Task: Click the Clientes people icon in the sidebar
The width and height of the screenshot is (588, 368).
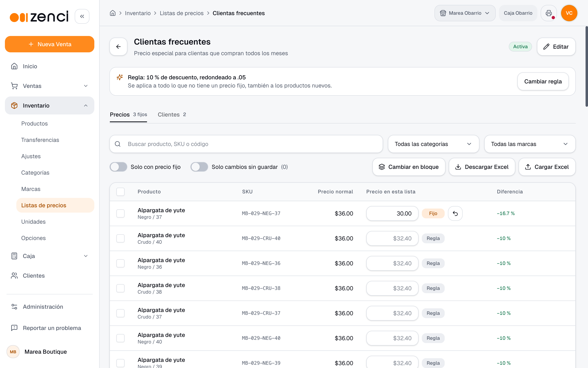Action: pyautogui.click(x=14, y=276)
